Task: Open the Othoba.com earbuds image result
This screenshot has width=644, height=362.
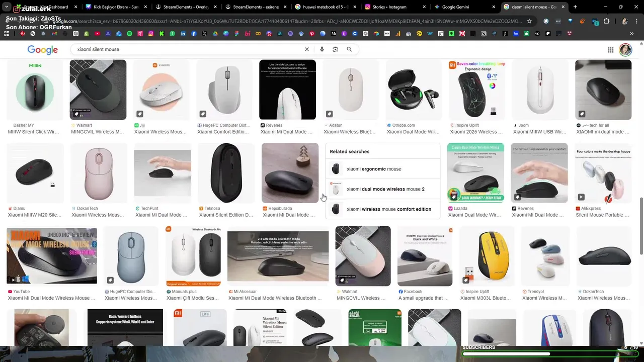Action: (414, 90)
